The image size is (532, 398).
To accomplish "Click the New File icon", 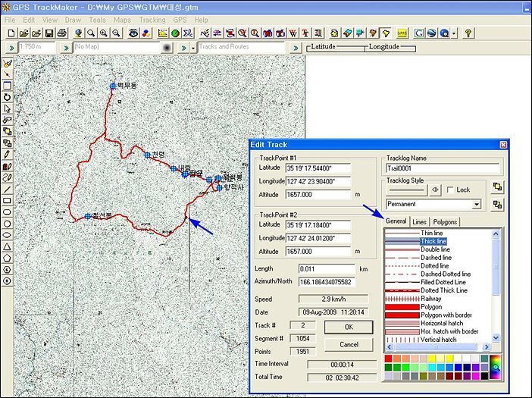I will pyautogui.click(x=11, y=33).
